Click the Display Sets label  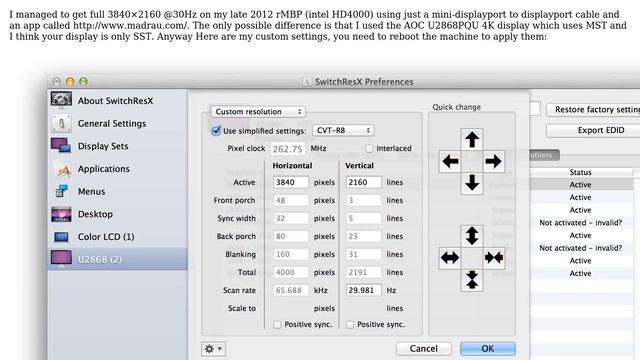(103, 146)
